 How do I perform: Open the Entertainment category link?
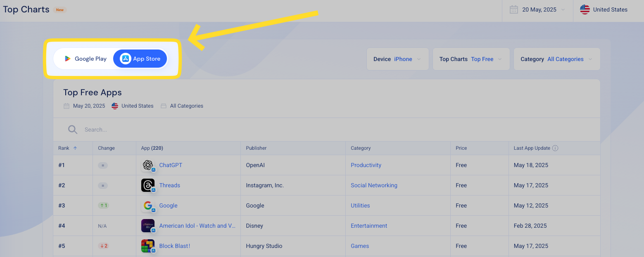(369, 226)
